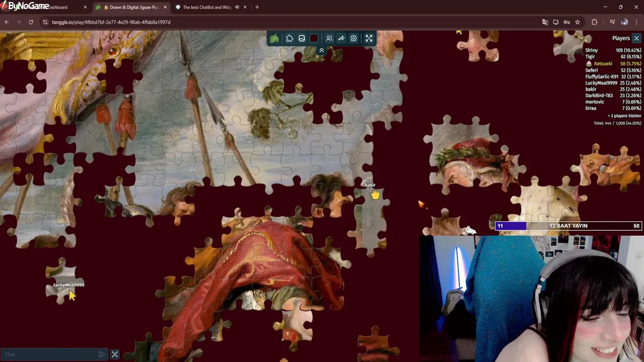
Task: Open the puzzle settings gear
Action: pos(354,39)
